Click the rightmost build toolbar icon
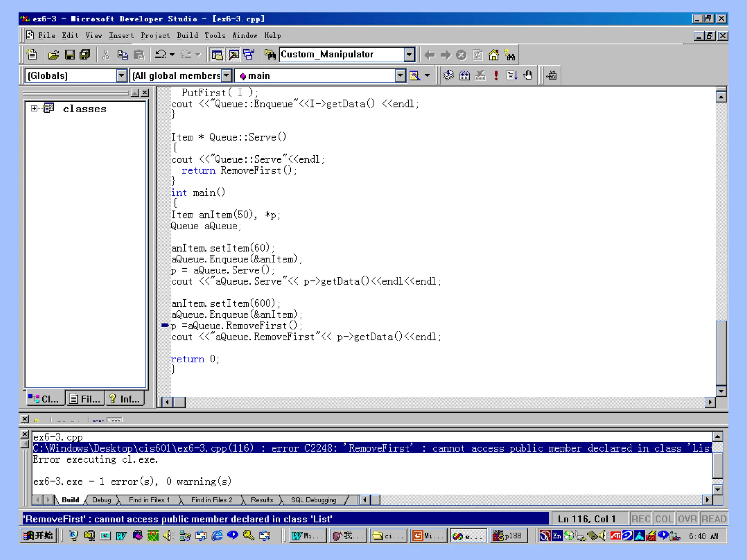Viewport: 747px width, 560px height. pyautogui.click(x=551, y=75)
